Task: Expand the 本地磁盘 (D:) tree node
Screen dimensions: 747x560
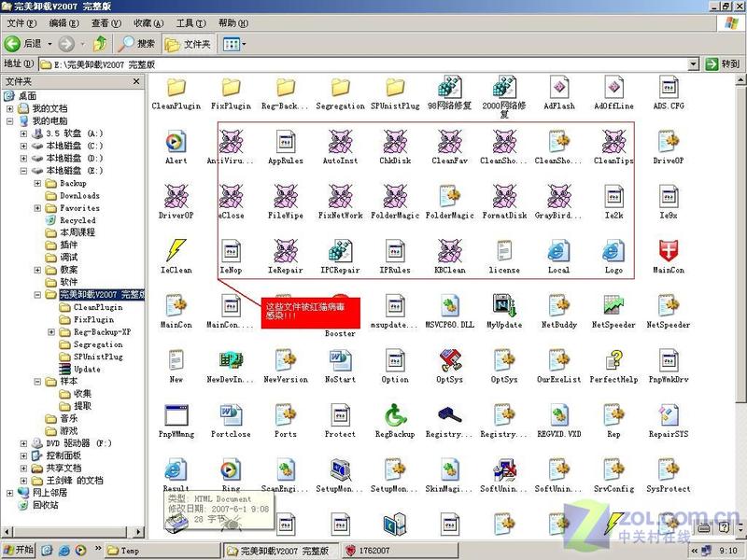Action: pos(23,158)
